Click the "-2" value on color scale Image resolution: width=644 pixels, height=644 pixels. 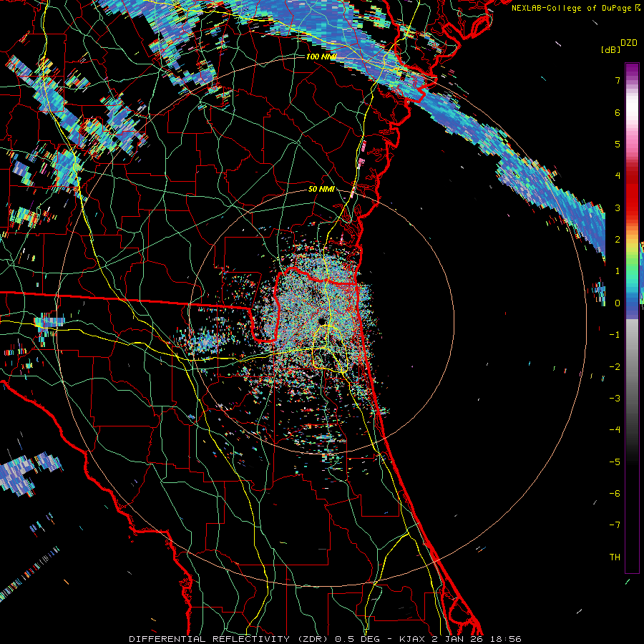(x=615, y=366)
